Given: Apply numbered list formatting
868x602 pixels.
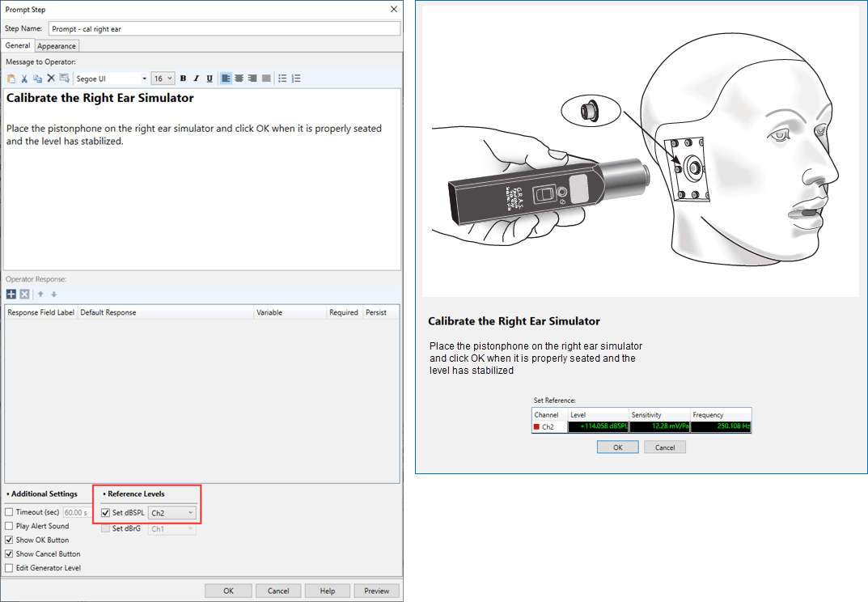Looking at the screenshot, I should 296,78.
